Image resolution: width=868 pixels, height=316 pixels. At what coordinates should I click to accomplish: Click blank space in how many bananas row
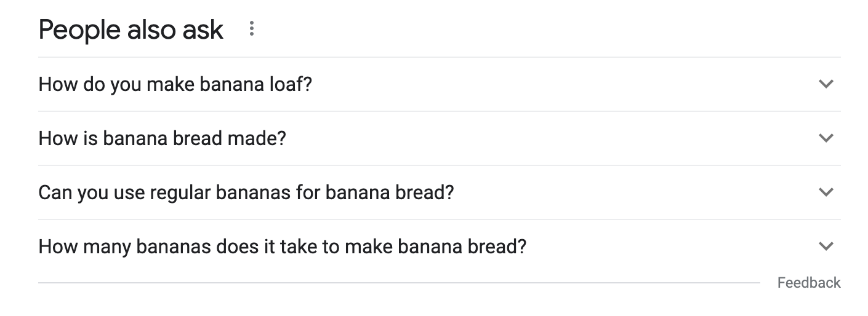tap(665, 247)
